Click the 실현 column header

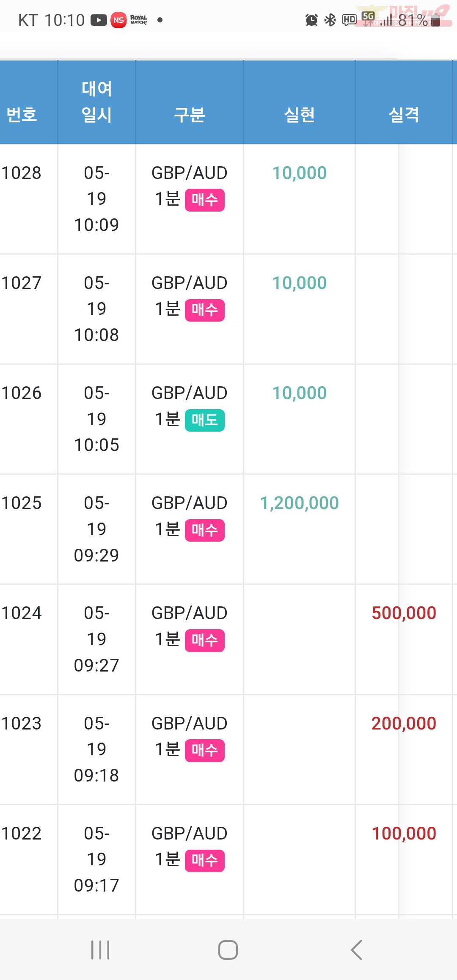tap(300, 115)
